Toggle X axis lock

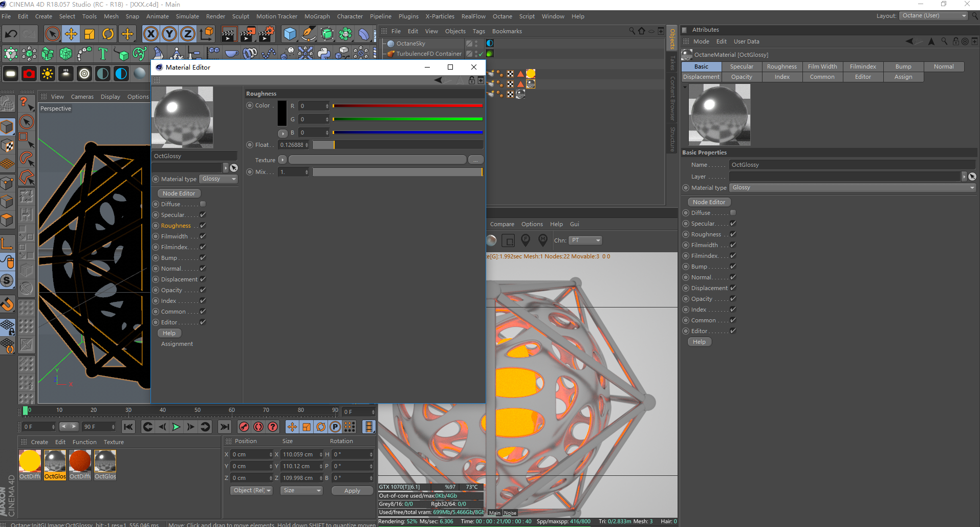tap(150, 34)
